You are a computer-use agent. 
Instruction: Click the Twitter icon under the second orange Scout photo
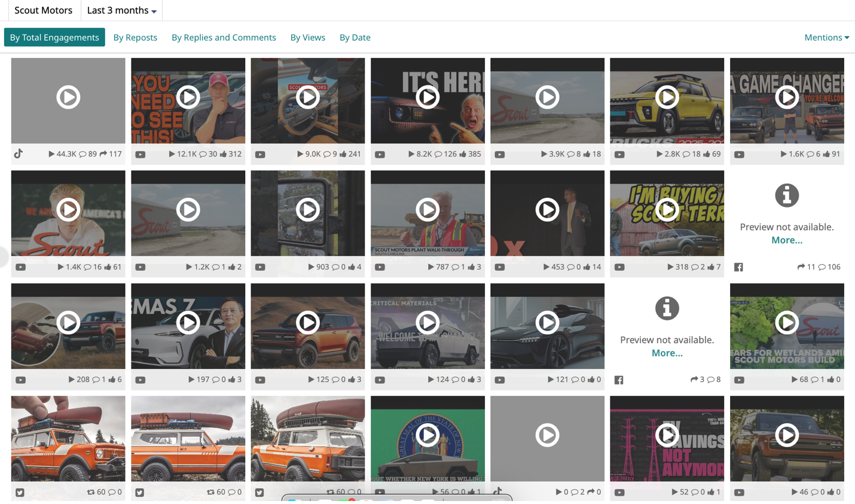[x=140, y=493]
